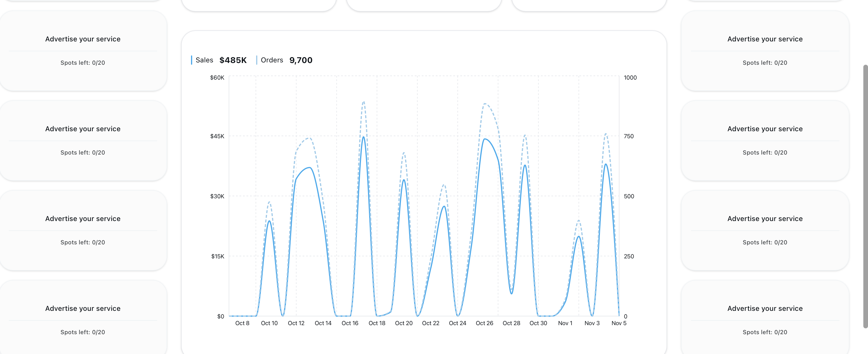
Task: Click the blue Sales color marker bar
Action: tap(191, 60)
